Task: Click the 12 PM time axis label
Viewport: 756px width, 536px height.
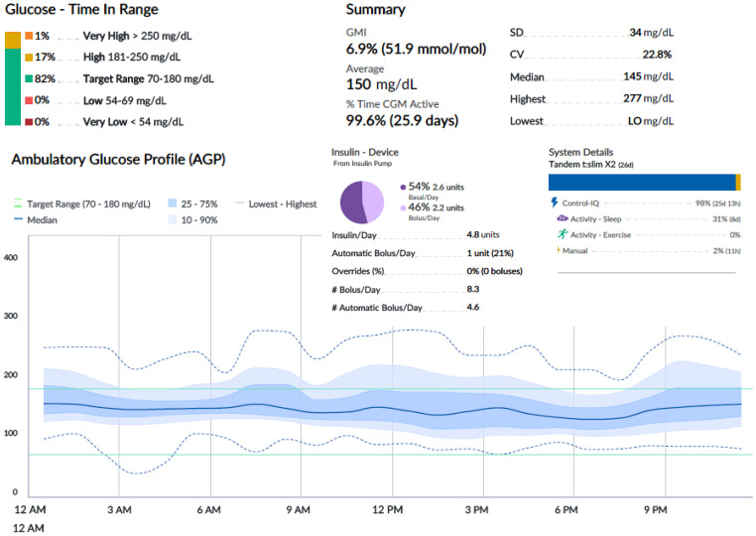Action: point(387,510)
